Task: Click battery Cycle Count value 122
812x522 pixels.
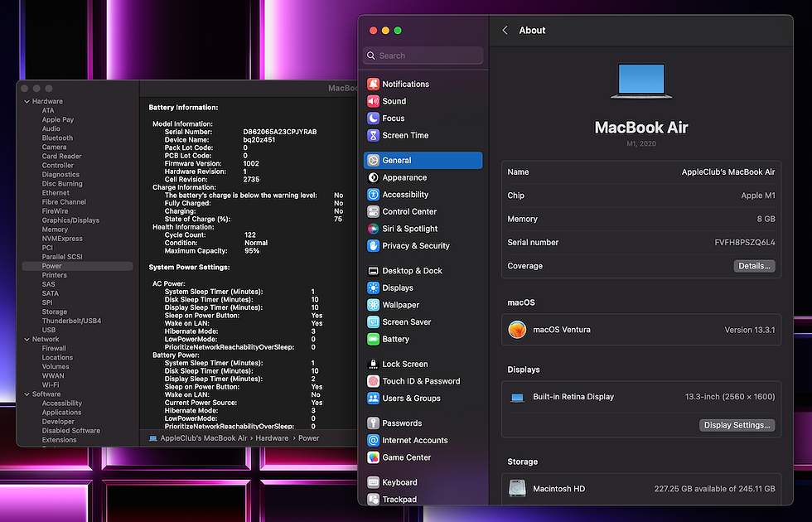Action: click(250, 234)
